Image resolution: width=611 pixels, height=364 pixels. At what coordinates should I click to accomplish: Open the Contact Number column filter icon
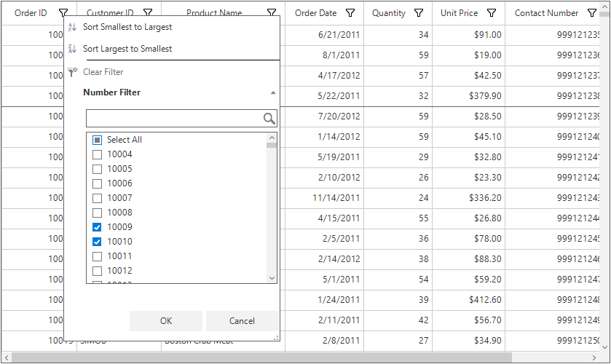click(592, 13)
